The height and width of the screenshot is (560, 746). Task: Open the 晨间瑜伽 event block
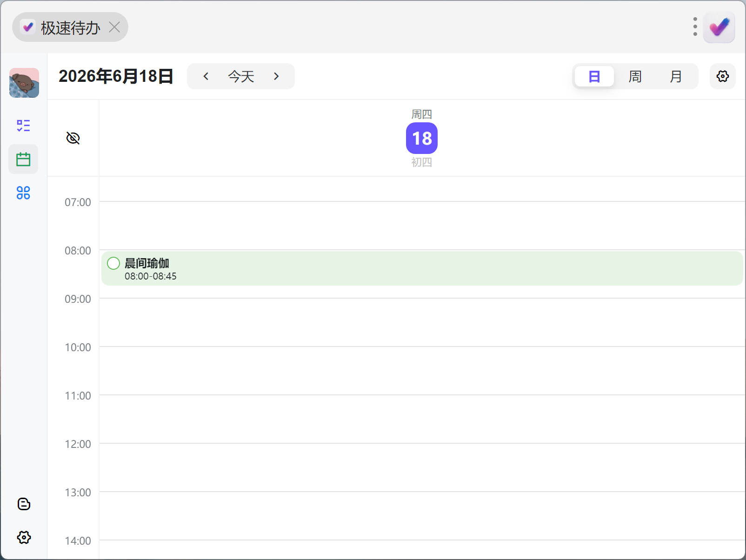click(x=422, y=268)
